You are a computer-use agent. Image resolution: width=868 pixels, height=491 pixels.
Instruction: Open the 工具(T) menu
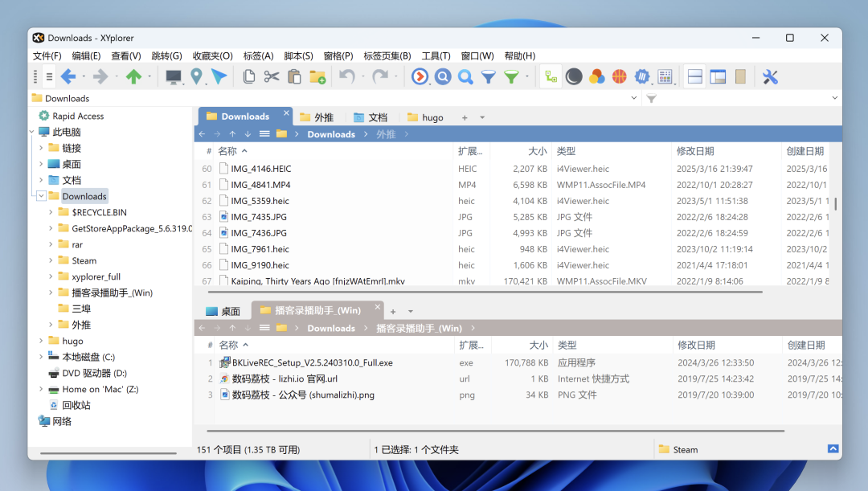(x=435, y=55)
